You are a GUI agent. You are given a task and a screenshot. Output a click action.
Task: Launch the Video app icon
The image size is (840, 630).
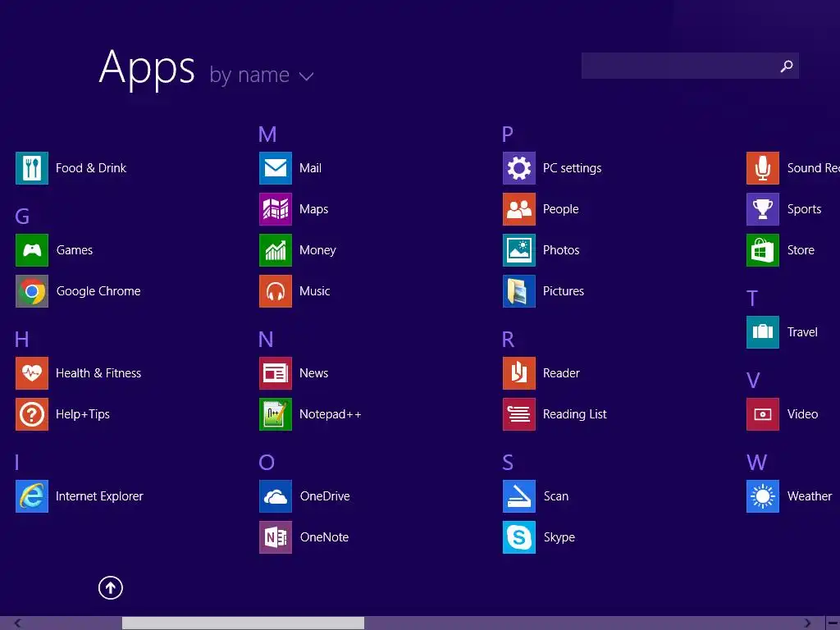[x=762, y=414]
